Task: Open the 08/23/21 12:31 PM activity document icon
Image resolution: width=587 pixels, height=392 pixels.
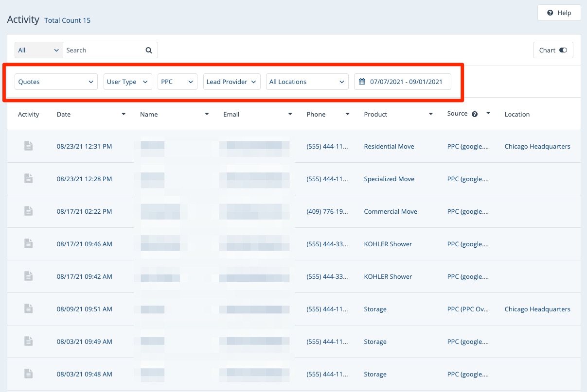Action: [29, 146]
